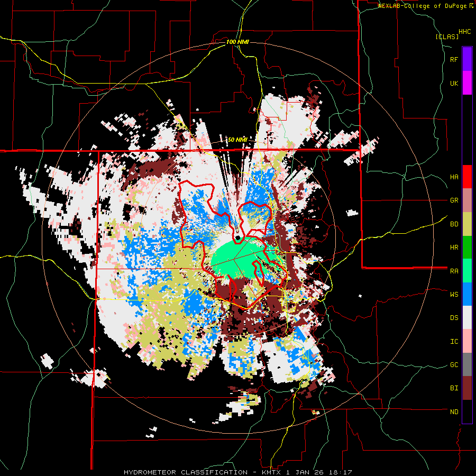The image size is (476, 476).
Task: Click the UK magenta legend swatch
Action: click(x=467, y=83)
